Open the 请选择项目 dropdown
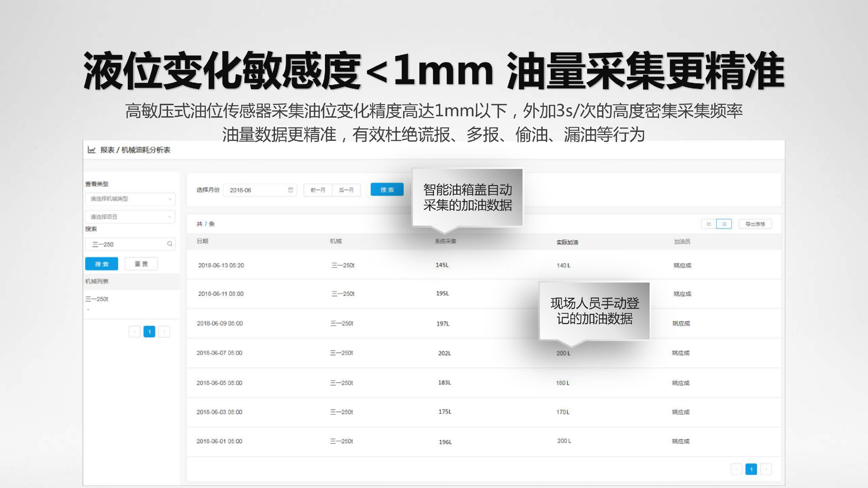868x488 pixels. click(130, 217)
